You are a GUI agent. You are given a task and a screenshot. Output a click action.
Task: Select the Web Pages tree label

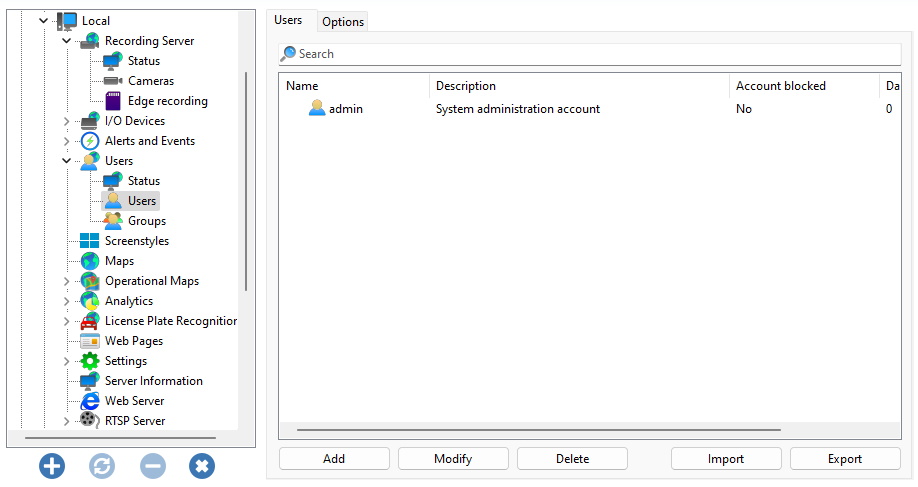pyautogui.click(x=134, y=341)
